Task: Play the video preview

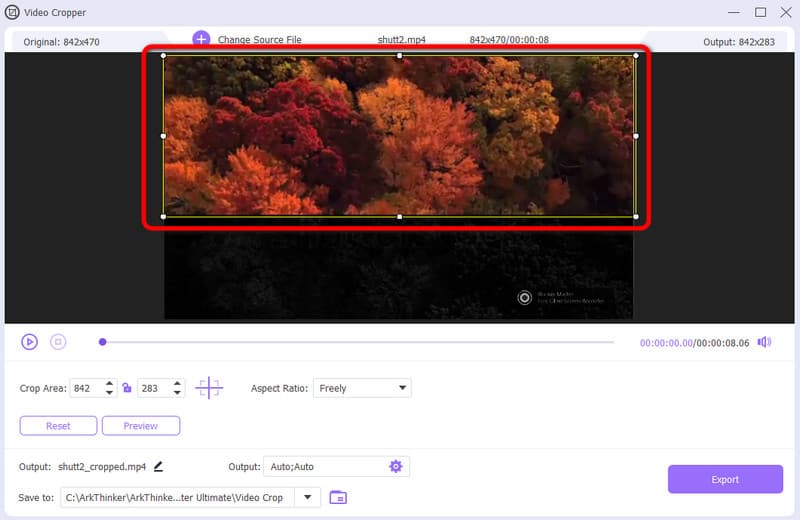Action: pyautogui.click(x=30, y=342)
